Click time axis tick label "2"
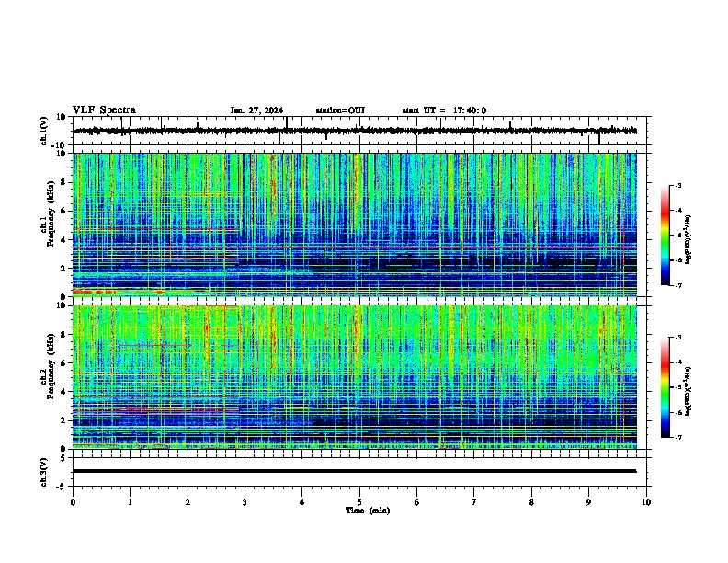The width and height of the screenshot is (728, 563). [188, 502]
